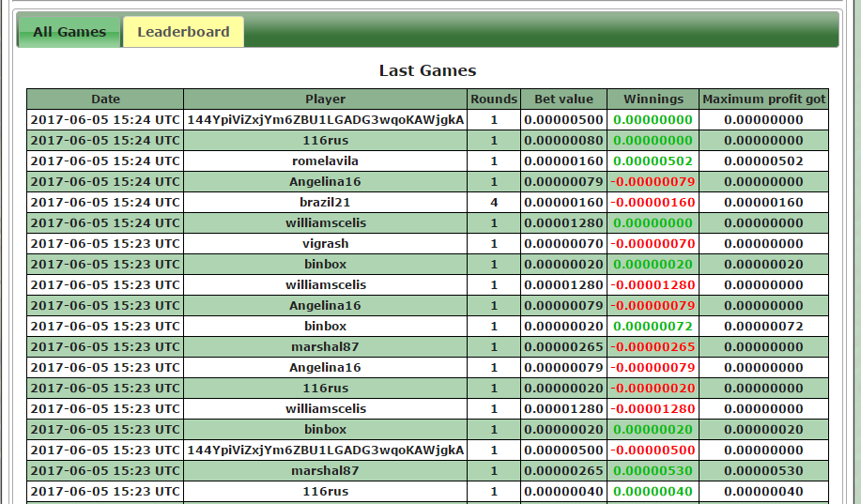This screenshot has height=504, width=861.
Task: Select the Winnings column header
Action: click(653, 99)
